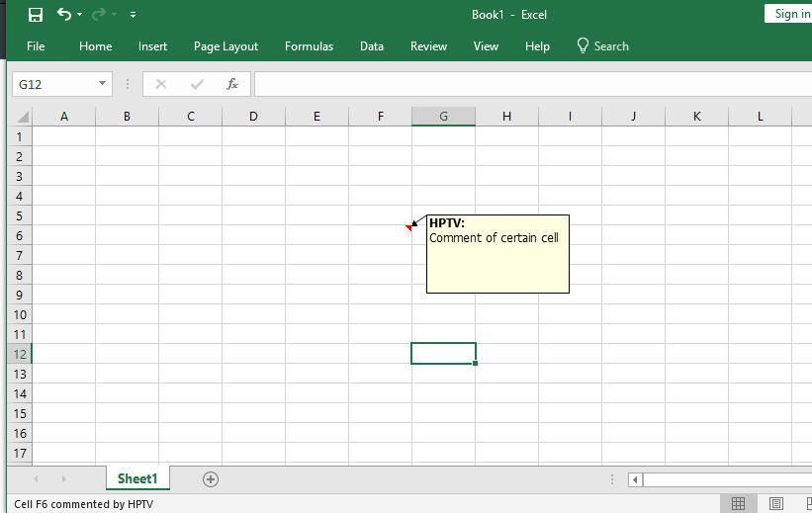The height and width of the screenshot is (513, 812).
Task: Switch to the Formulas ribbon tab
Action: [x=309, y=46]
